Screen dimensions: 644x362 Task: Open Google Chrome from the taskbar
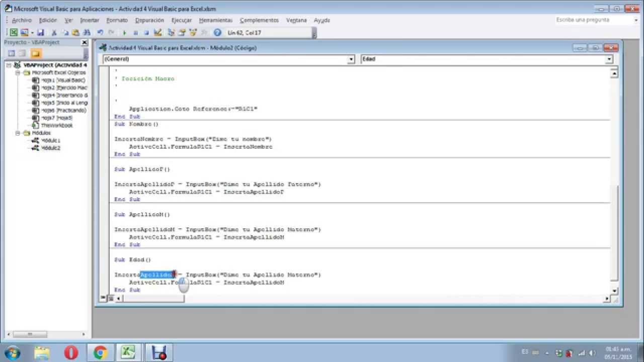[100, 352]
